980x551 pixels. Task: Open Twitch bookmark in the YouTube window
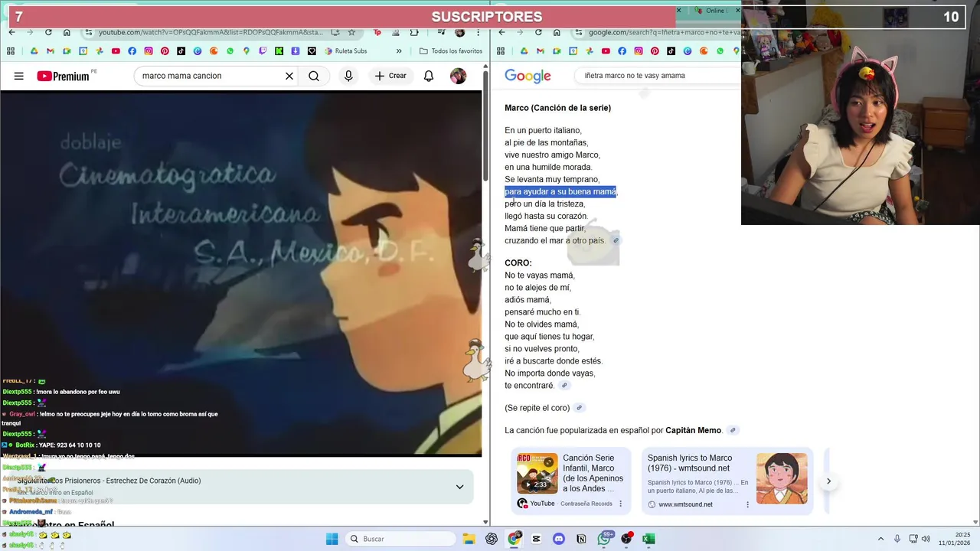[263, 51]
